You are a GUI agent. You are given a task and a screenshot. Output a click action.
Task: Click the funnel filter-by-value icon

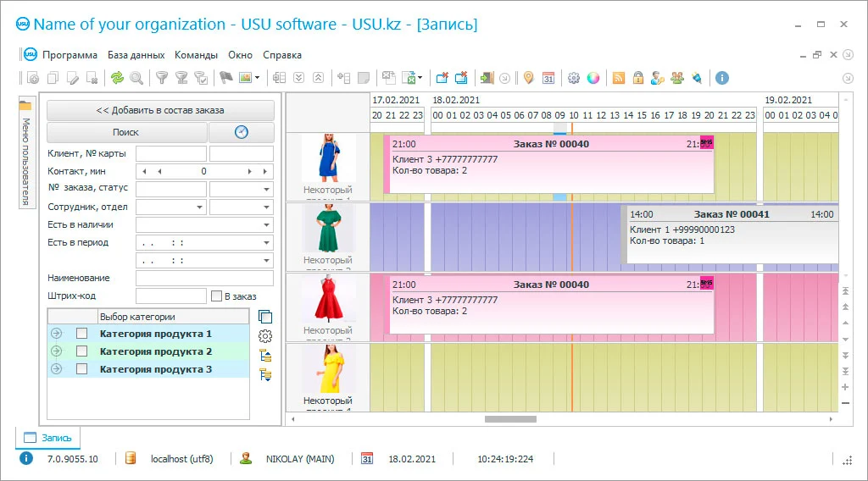click(181, 78)
